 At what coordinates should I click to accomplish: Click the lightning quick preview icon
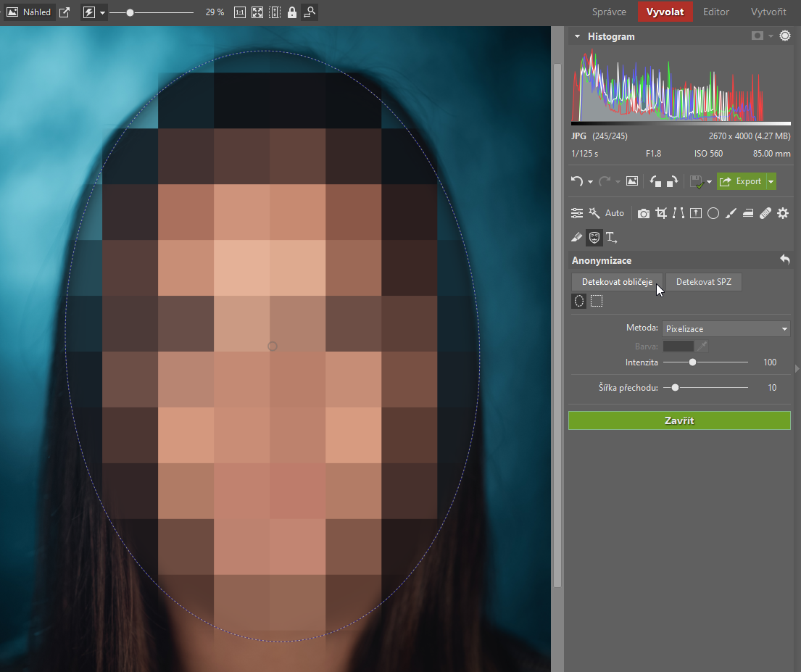click(89, 12)
